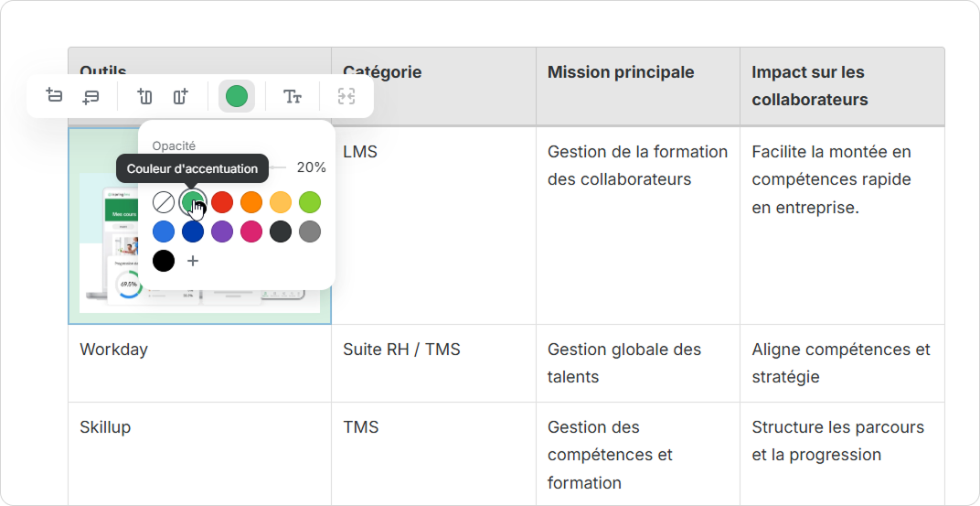Open the text formatting (Tt) tool

[293, 96]
